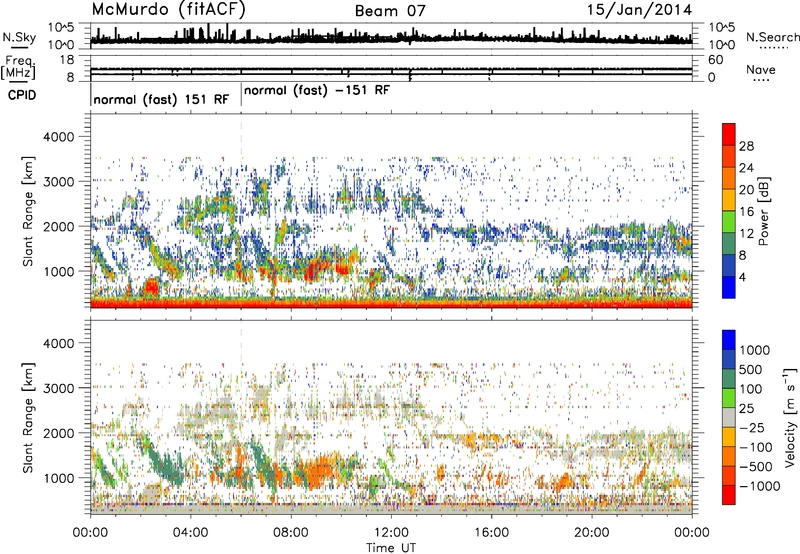The image size is (800, 554).
Task: Click the blue segment of the Power color bar
Action: (x=729, y=287)
